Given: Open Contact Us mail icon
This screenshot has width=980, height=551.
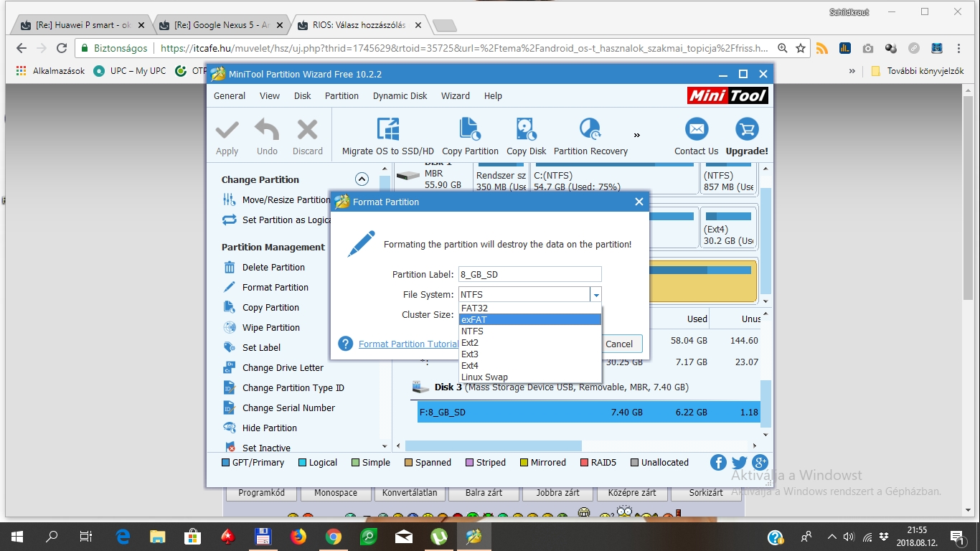Looking at the screenshot, I should pos(696,129).
